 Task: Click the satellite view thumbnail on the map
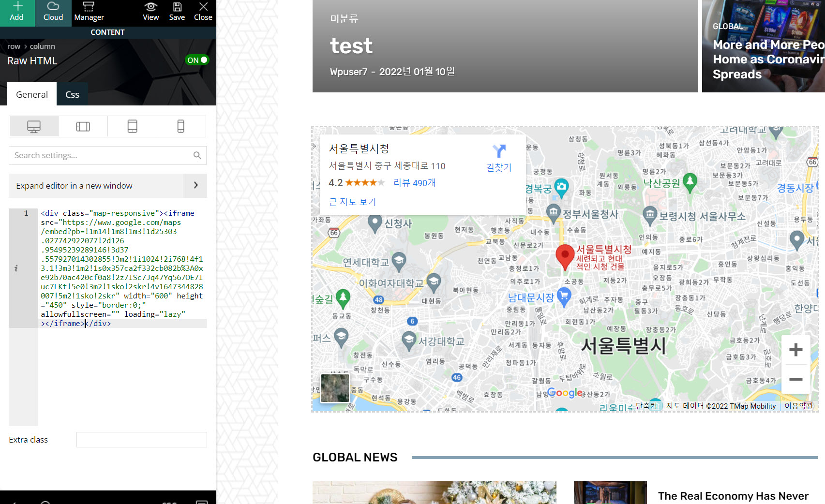point(334,388)
